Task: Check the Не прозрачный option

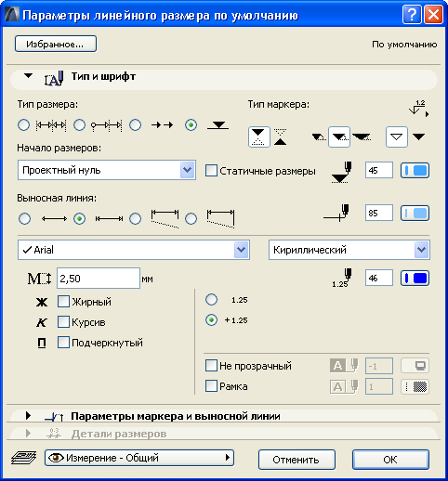Action: (x=211, y=366)
